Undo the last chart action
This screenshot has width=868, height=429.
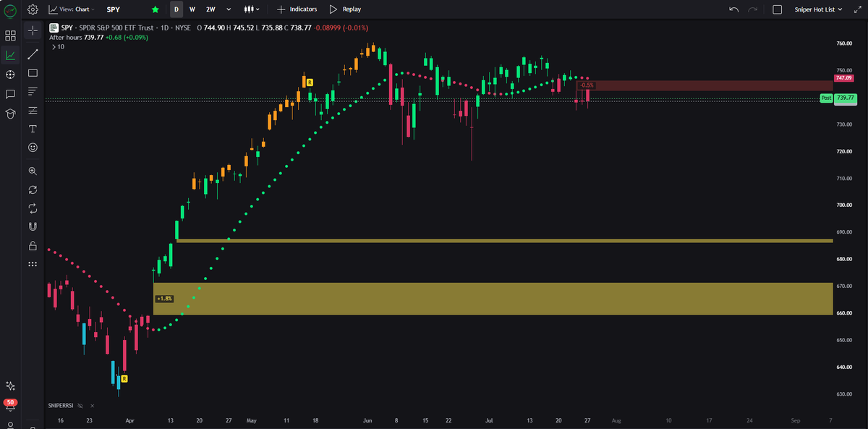[734, 9]
